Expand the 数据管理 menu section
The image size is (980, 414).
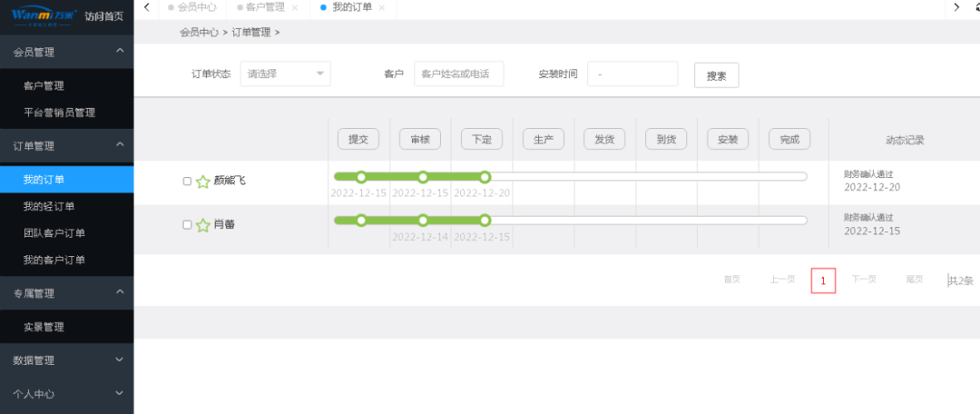coord(120,360)
